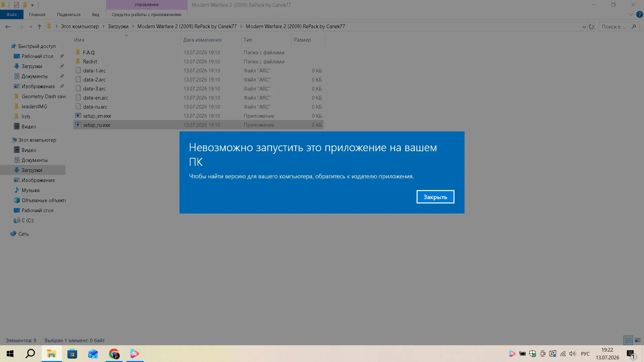Screen dimensions: 644x362
Task: Open Outlook from the taskbar
Action: point(93,354)
